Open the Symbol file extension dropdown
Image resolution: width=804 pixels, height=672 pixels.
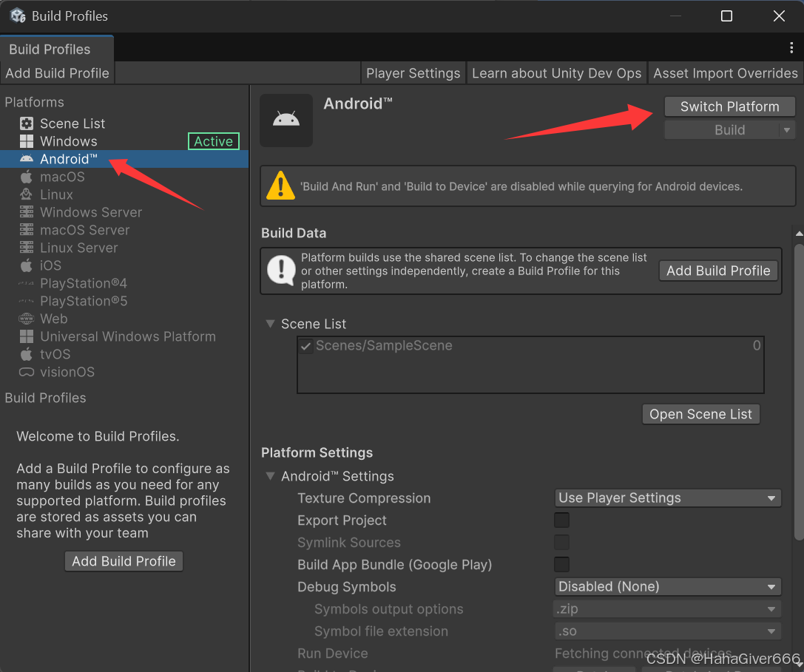[668, 631]
